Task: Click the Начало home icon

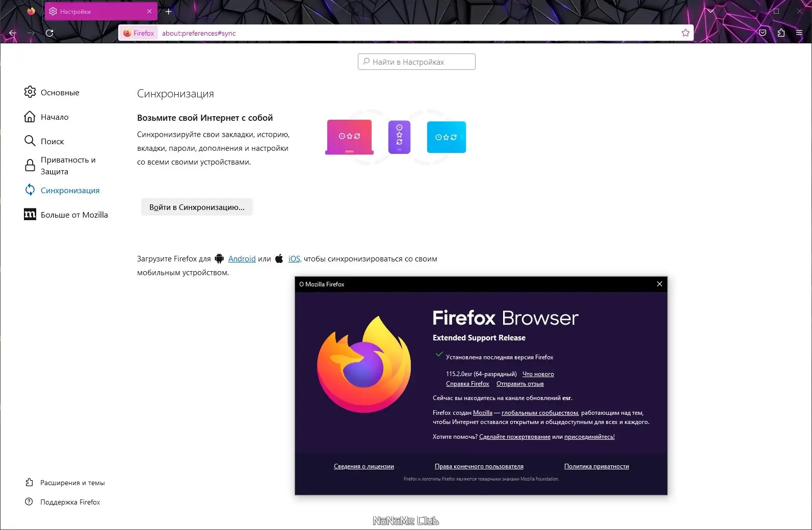Action: tap(30, 117)
